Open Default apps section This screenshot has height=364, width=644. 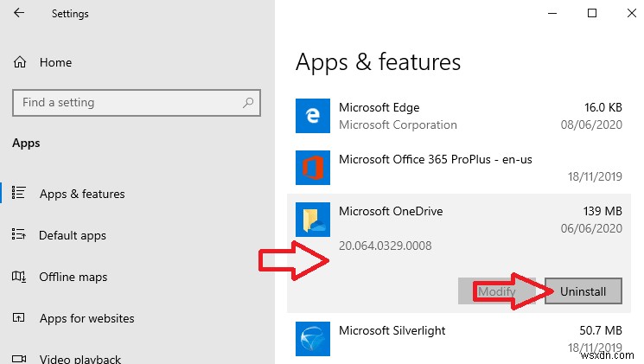pyautogui.click(x=73, y=235)
